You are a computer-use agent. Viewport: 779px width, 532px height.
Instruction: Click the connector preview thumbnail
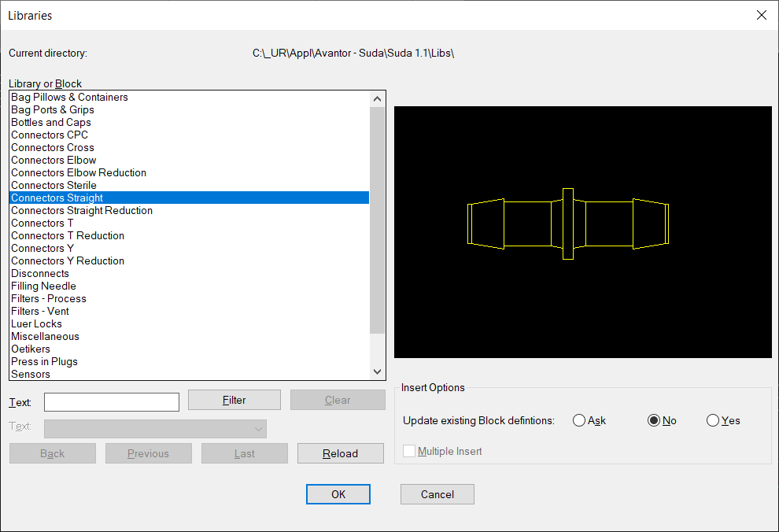point(583,232)
